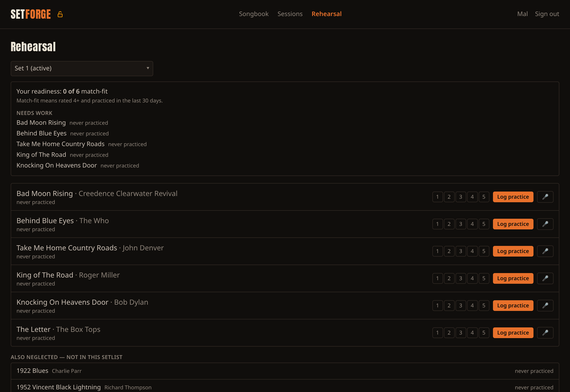This screenshot has width=570, height=392.
Task: Rate King of The Road a 5
Action: (484, 278)
